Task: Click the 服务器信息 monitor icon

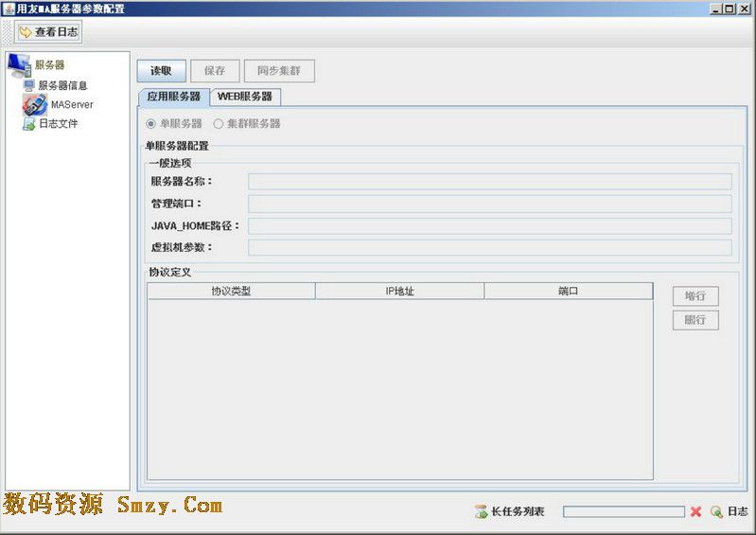Action: coord(29,85)
